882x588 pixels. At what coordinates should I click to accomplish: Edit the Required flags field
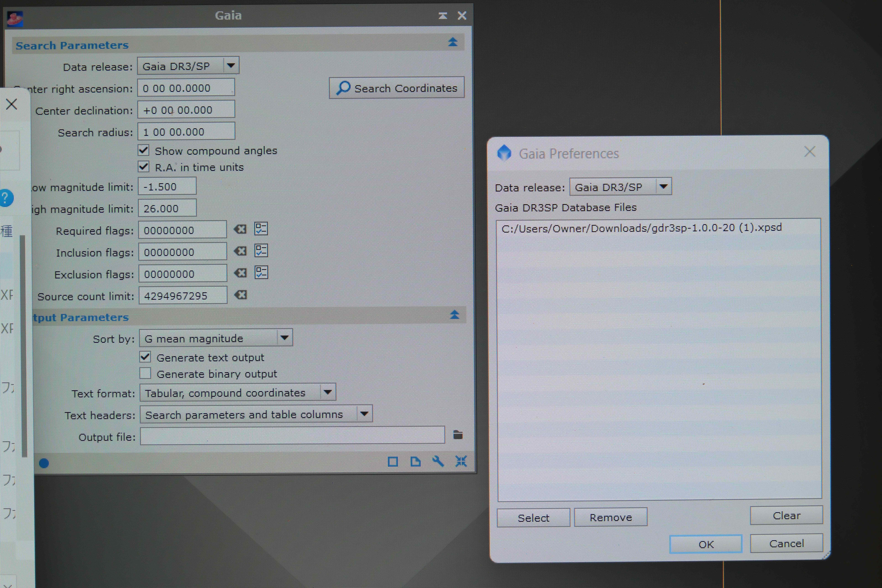point(183,230)
